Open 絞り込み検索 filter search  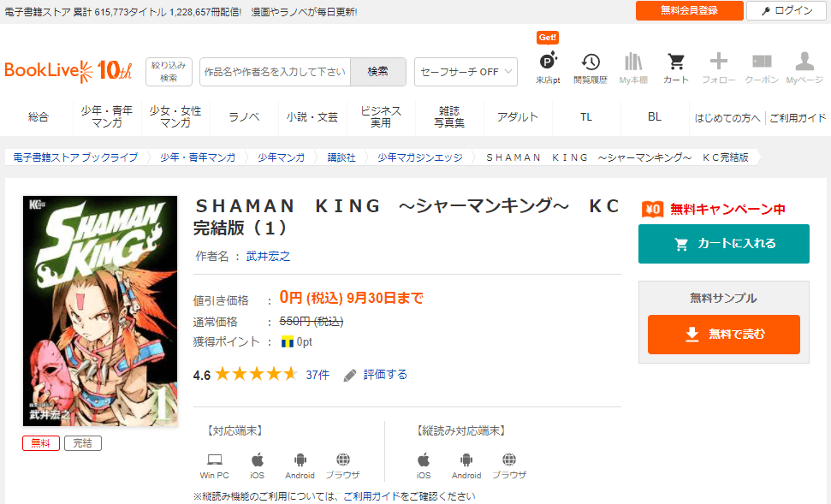point(169,72)
